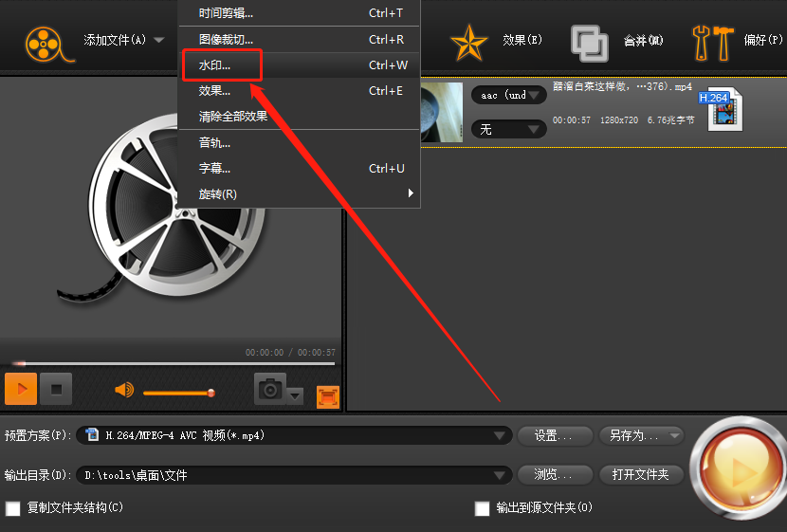Enable 复制文件夹结构 checkbox
Screen dimensions: 787x532
[x=13, y=508]
